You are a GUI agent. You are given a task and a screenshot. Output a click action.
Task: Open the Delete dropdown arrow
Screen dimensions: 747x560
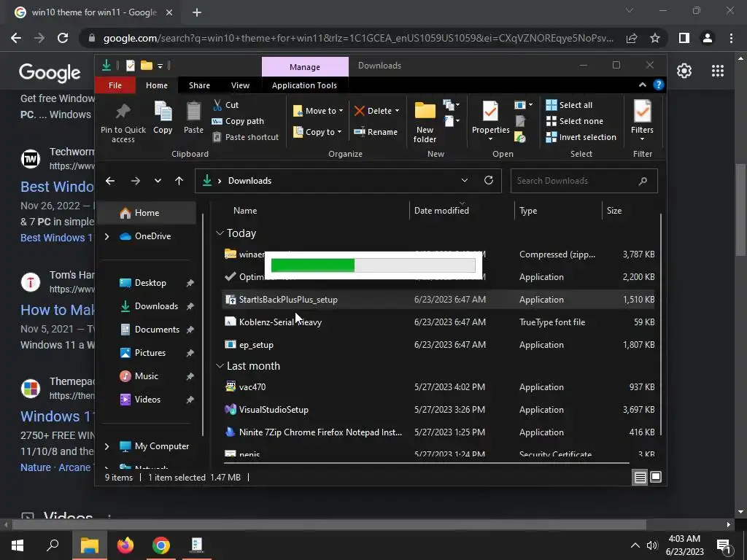click(x=397, y=111)
